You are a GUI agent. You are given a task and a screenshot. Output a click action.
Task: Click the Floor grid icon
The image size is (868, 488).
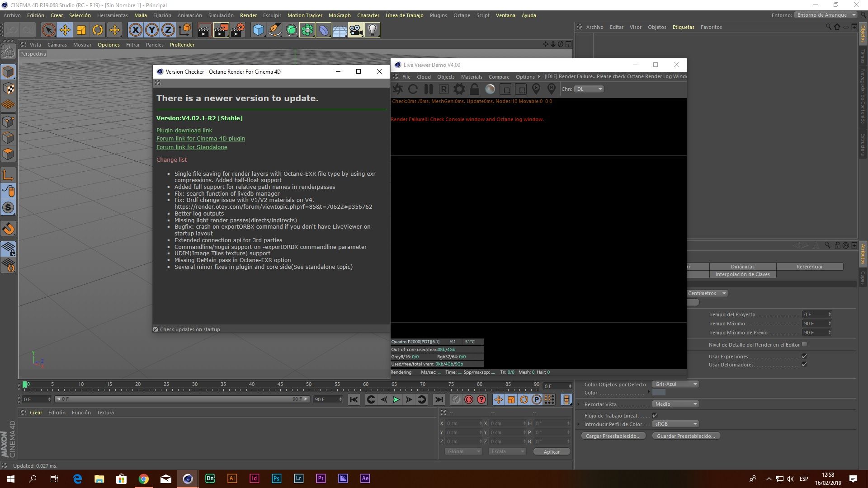[x=340, y=30]
